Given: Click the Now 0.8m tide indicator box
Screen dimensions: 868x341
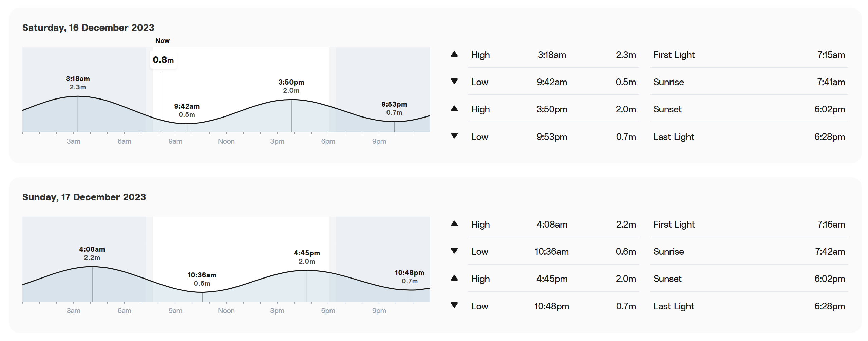Looking at the screenshot, I should tap(163, 60).
